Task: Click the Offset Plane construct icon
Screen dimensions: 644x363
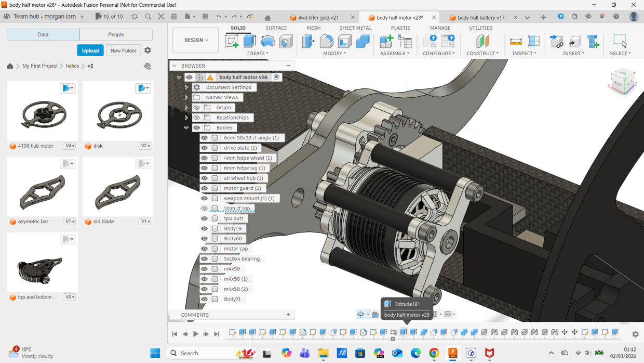Action: pyautogui.click(x=482, y=41)
